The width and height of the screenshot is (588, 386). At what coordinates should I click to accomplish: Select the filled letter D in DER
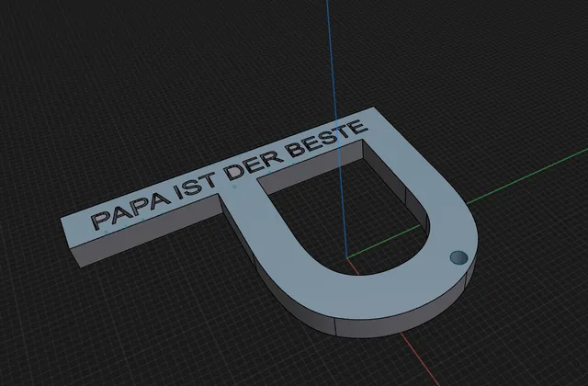[235, 171]
